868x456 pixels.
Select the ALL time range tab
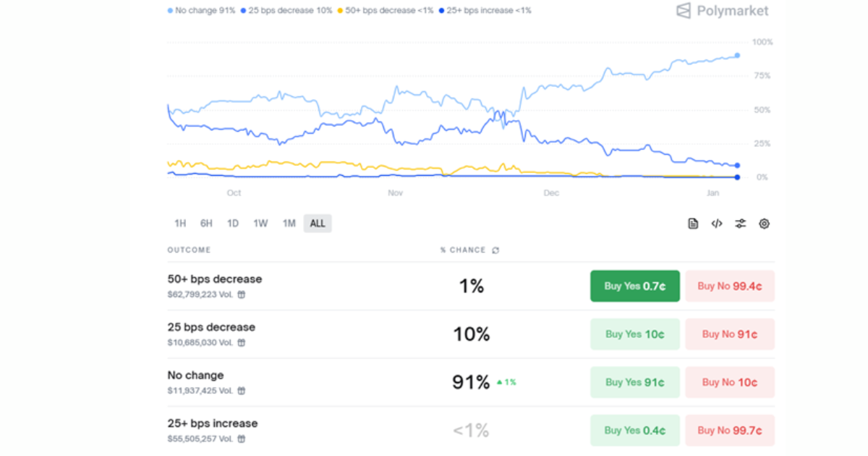[318, 224]
